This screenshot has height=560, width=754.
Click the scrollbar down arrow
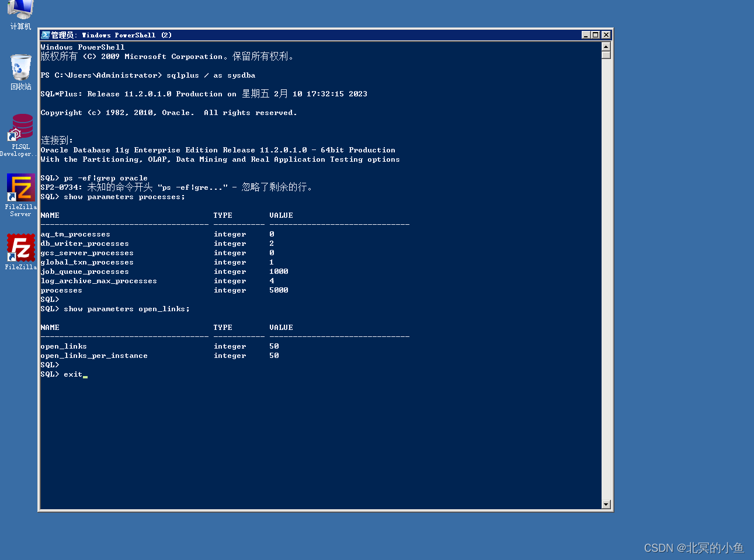coord(606,505)
